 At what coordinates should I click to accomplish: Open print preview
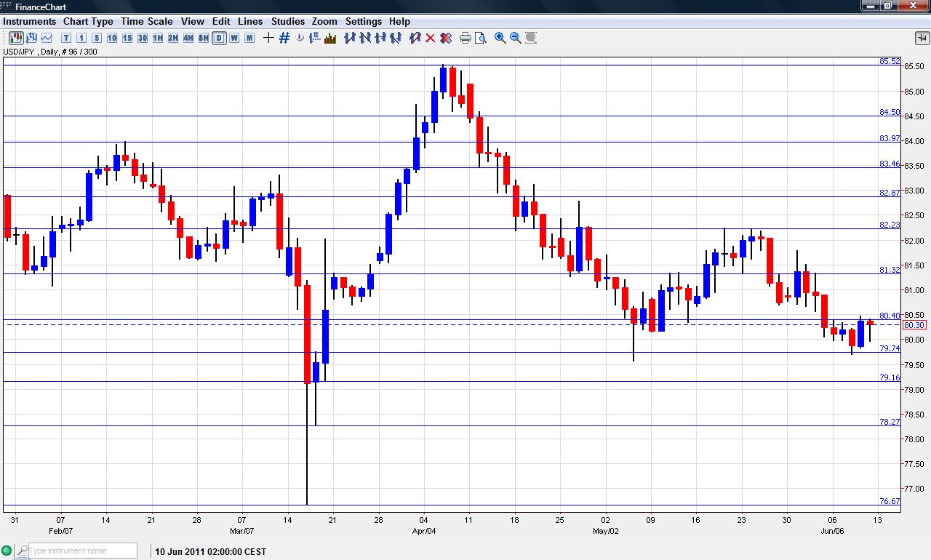pos(481,38)
